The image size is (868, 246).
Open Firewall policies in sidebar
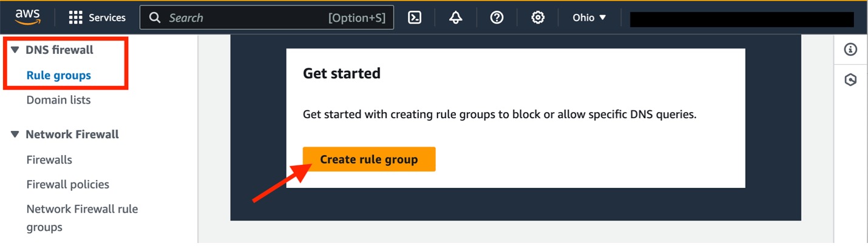(x=68, y=184)
